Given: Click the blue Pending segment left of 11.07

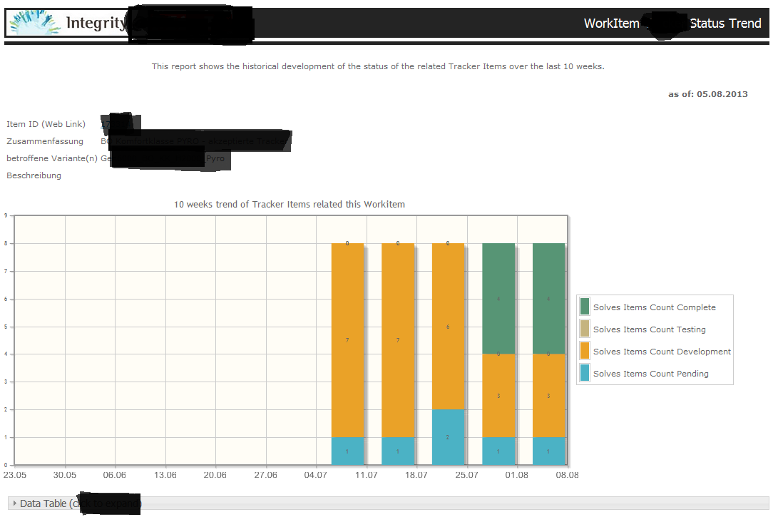Looking at the screenshot, I should [x=347, y=451].
